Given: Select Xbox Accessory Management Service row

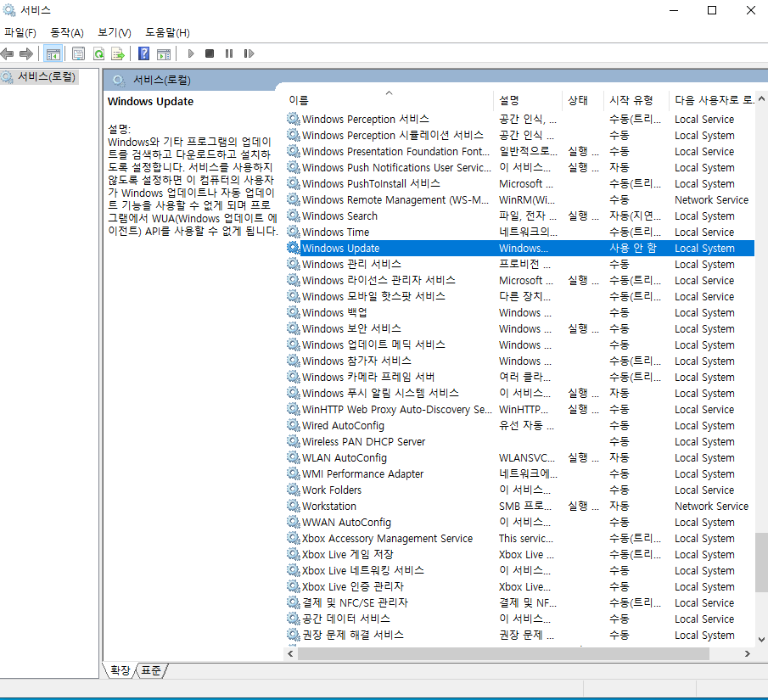Looking at the screenshot, I should [519, 538].
